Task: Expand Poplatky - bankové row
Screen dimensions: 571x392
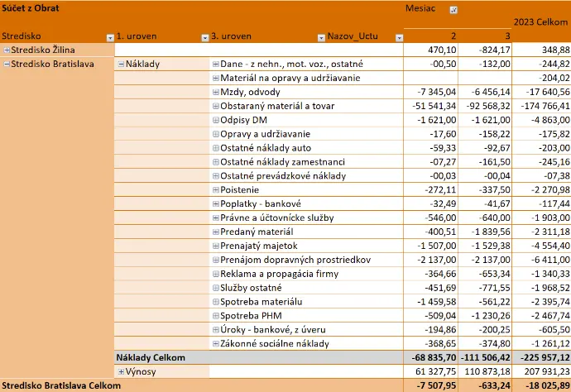Action: (x=216, y=203)
